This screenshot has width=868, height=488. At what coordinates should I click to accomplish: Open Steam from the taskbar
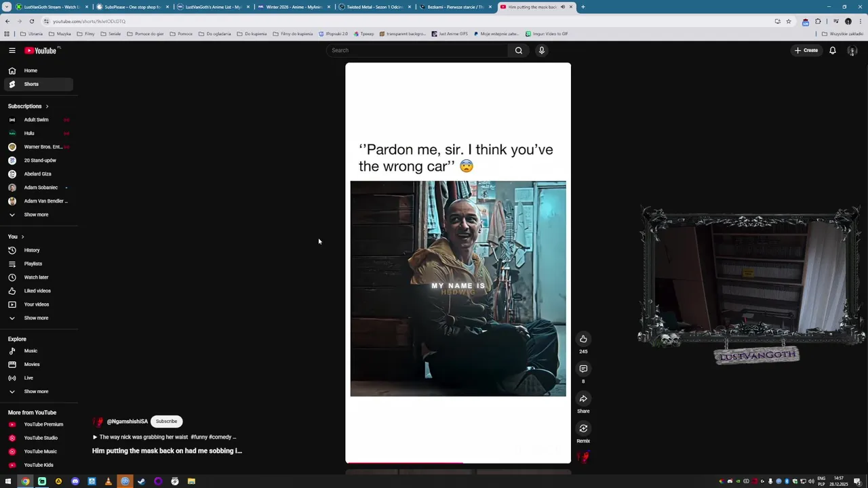point(142,481)
